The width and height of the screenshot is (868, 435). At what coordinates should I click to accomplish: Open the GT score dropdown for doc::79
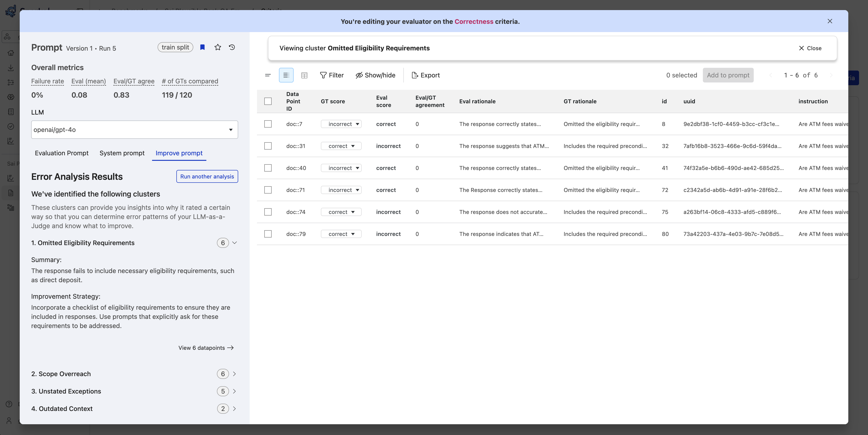click(341, 234)
